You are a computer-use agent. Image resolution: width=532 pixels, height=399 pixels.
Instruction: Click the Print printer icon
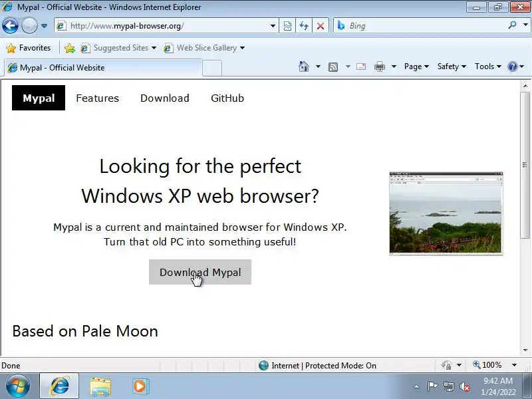tap(379, 67)
